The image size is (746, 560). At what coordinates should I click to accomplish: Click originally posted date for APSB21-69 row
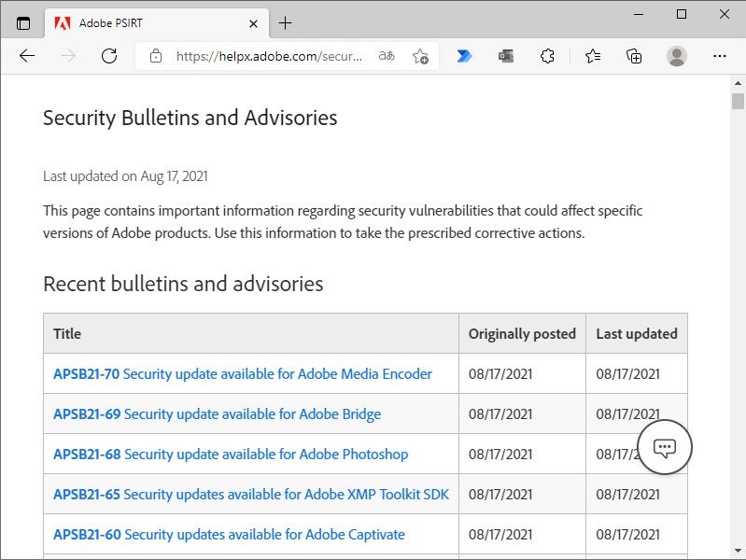click(x=500, y=414)
